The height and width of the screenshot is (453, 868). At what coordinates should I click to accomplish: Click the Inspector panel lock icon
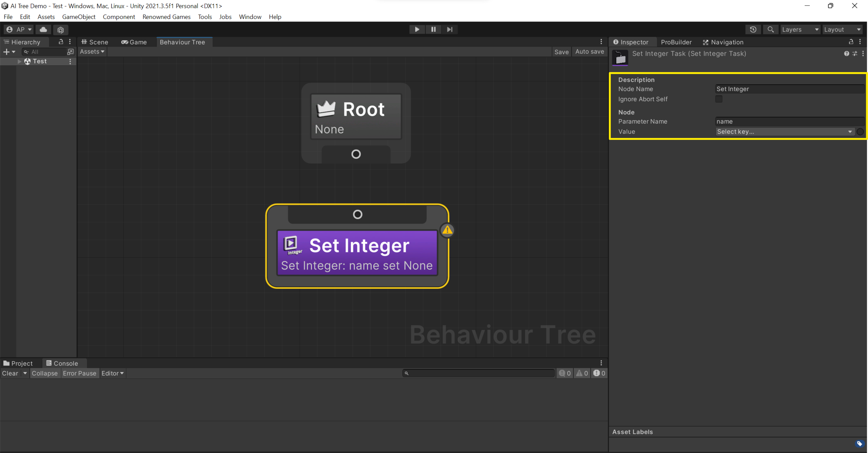tap(851, 42)
